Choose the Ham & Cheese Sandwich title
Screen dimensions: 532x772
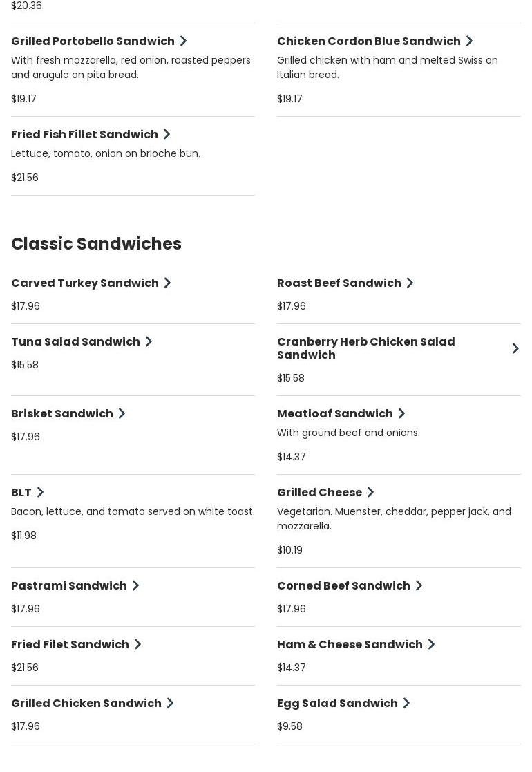pyautogui.click(x=350, y=645)
